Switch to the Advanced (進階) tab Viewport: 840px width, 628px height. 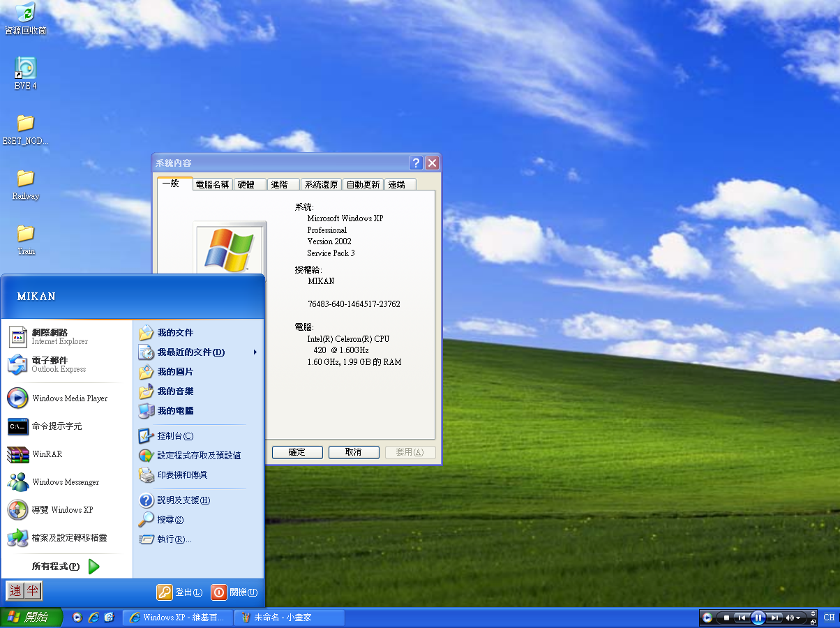pos(283,185)
